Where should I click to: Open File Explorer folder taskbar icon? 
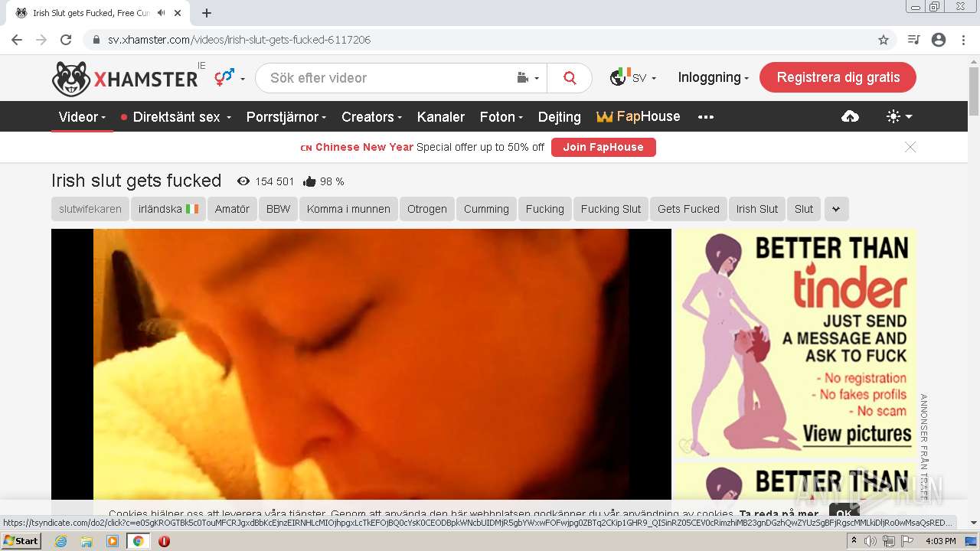87,541
